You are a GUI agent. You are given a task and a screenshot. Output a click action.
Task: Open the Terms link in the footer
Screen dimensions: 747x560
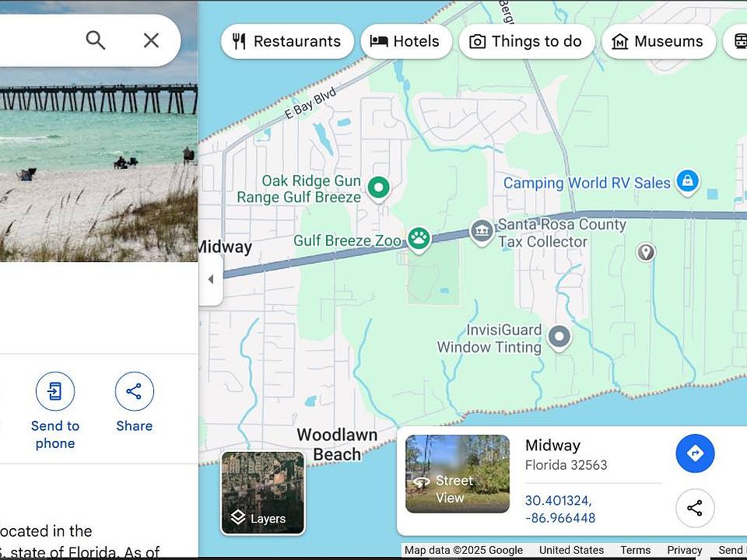click(635, 550)
